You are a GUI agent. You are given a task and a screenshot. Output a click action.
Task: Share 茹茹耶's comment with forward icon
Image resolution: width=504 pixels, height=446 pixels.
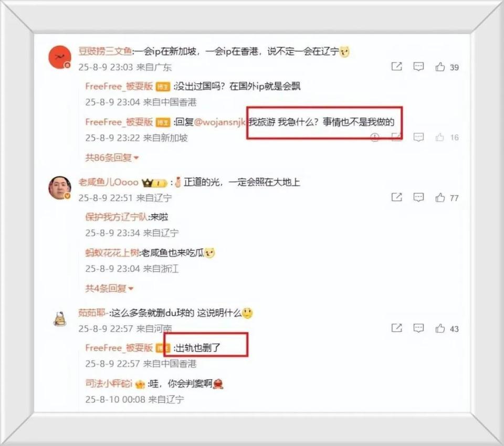pos(397,328)
